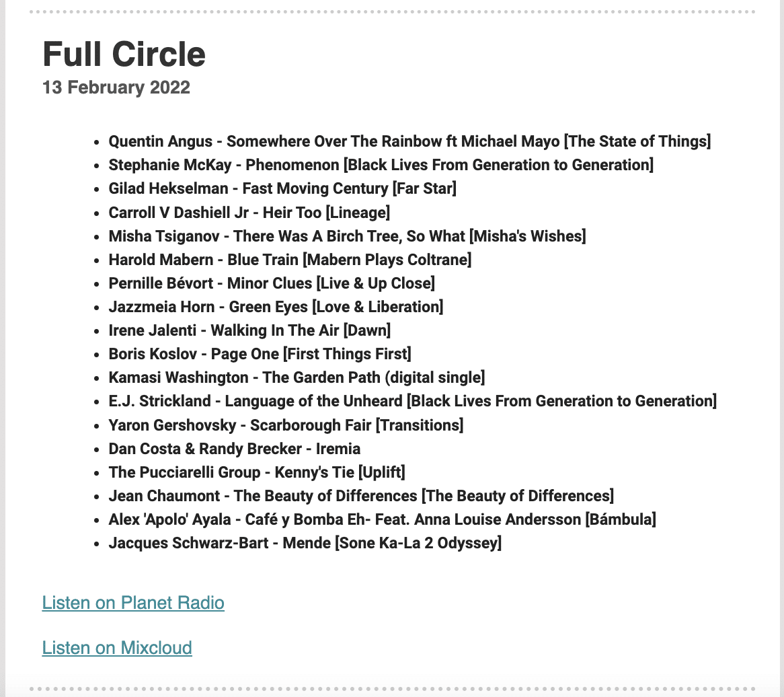
Task: Click the Harold Mabern Blue Train entry
Action: point(290,259)
